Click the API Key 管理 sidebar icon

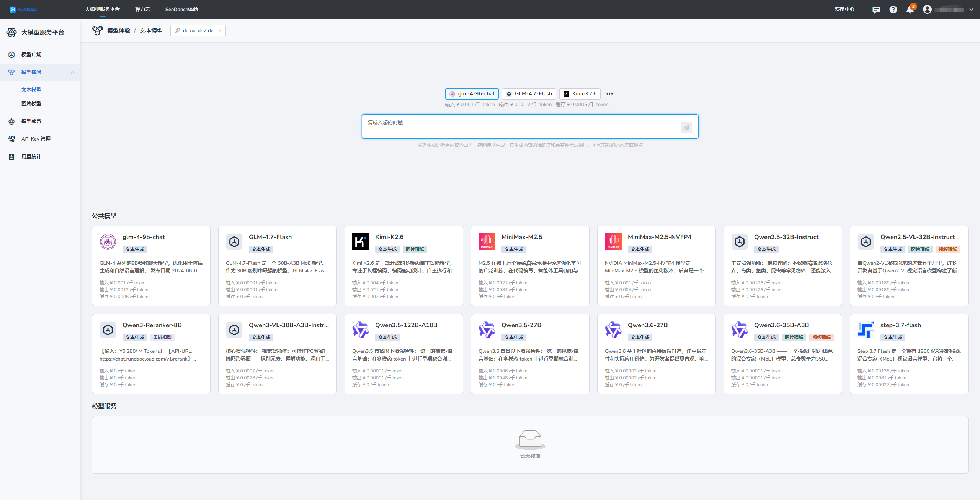click(11, 139)
